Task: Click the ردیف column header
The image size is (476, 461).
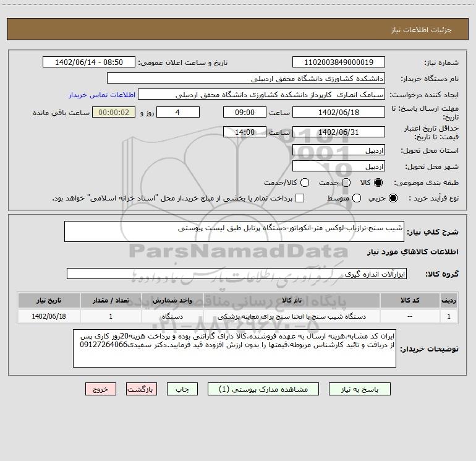Action: (449, 300)
